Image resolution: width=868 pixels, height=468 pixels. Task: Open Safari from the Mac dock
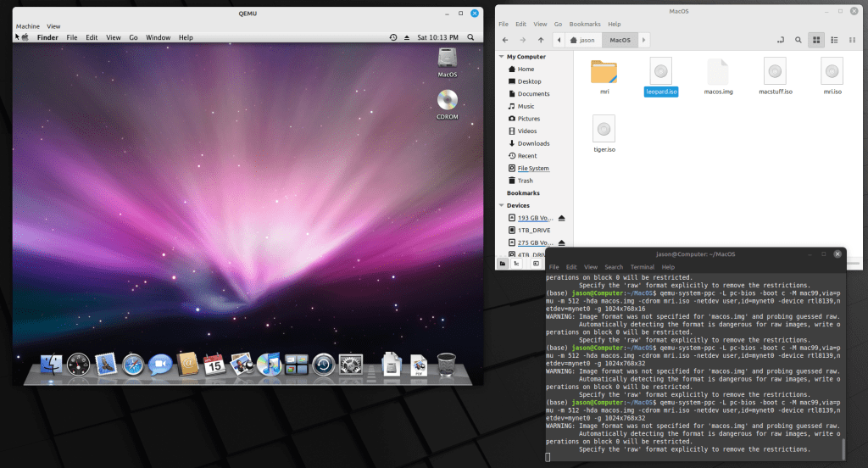[132, 364]
